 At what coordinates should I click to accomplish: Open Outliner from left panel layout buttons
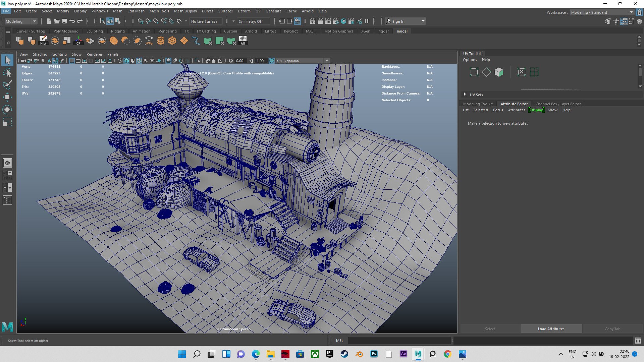click(x=7, y=200)
